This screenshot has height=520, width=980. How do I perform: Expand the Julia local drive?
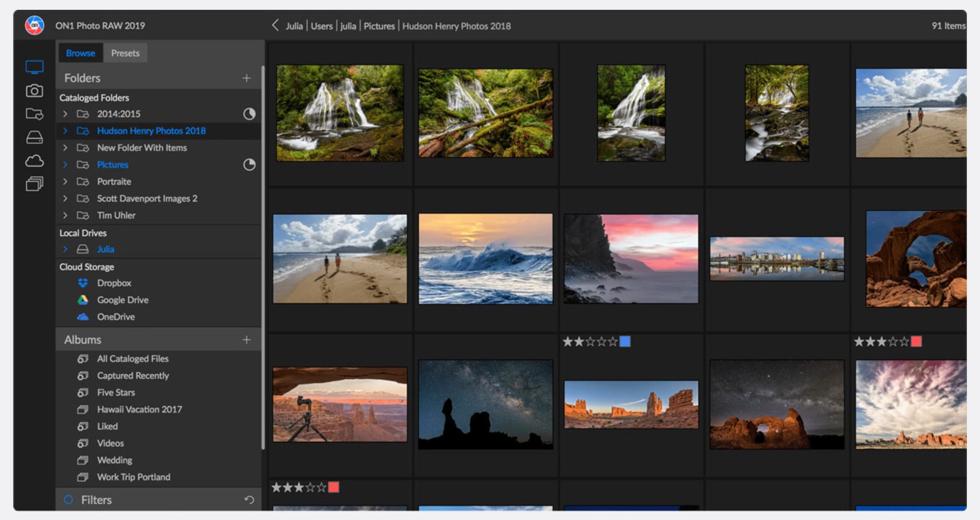pyautogui.click(x=65, y=249)
